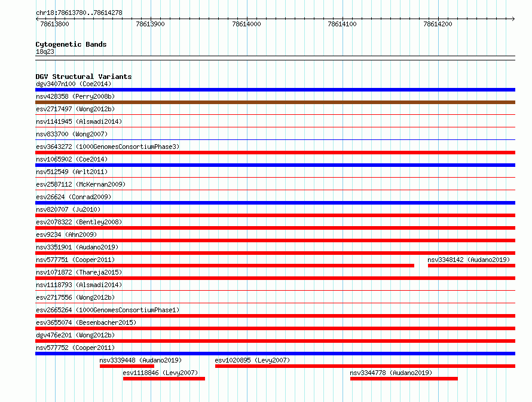
Task: Click esv2587112 (McKernan2009) label
Action: (81, 184)
